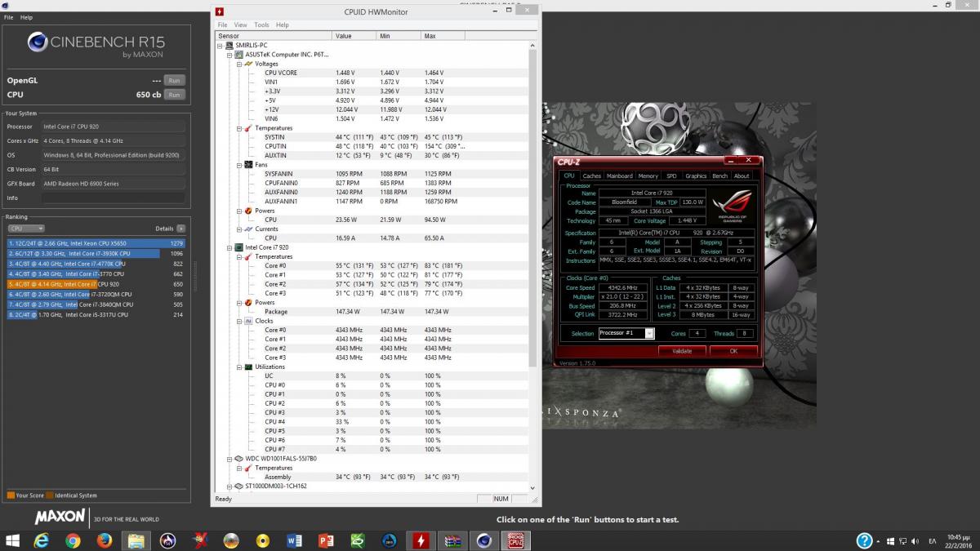Viewport: 980px width, 551px height.
Task: Run the CPU benchmark in Cinebench
Action: (173, 95)
